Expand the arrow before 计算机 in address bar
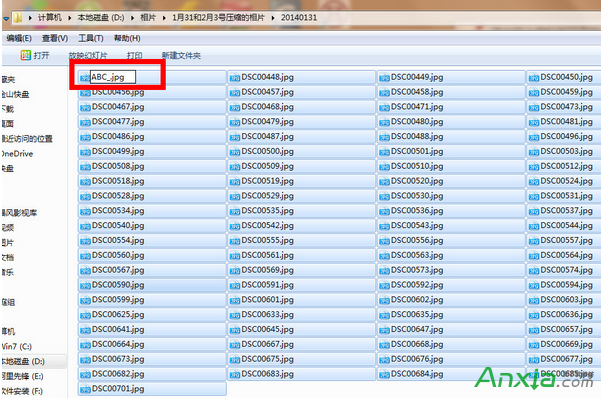Image resolution: width=601 pixels, height=398 pixels. 30,18
